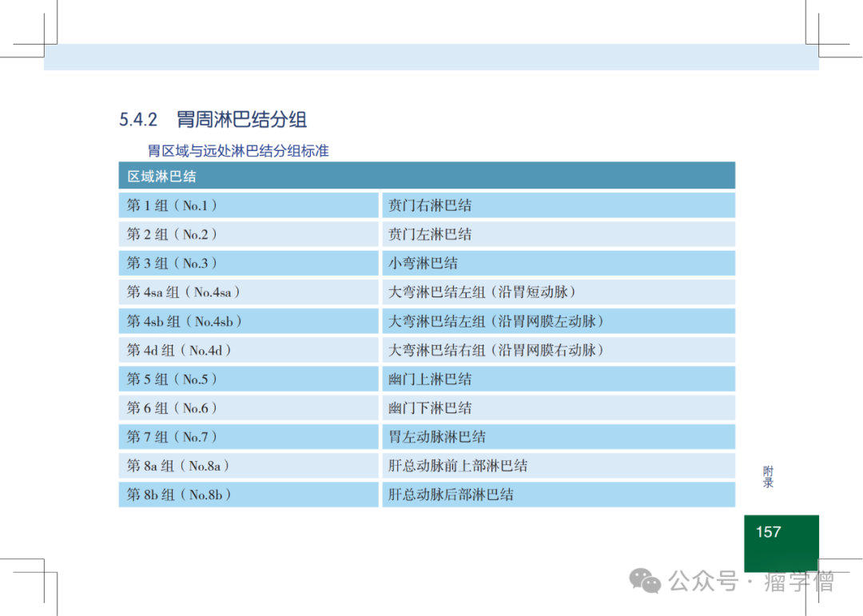Select cell "第 7 组（No.7）"
The width and height of the screenshot is (863, 616).
point(249,436)
